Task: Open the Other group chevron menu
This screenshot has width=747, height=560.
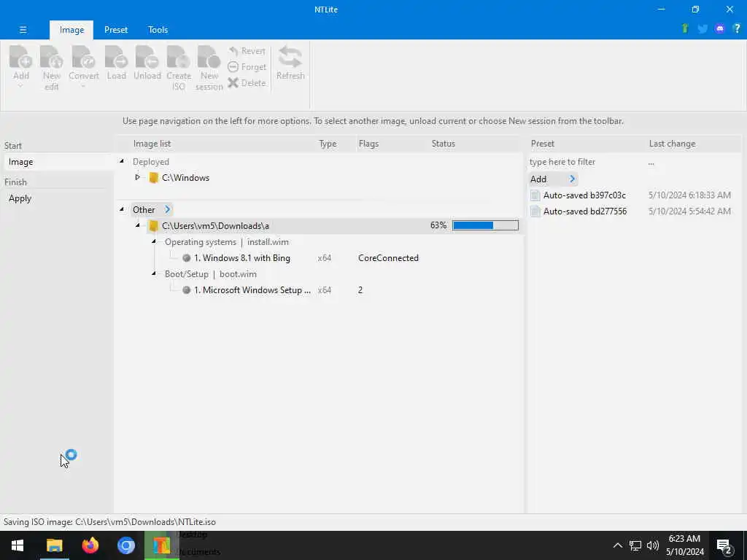Action: coord(167,209)
